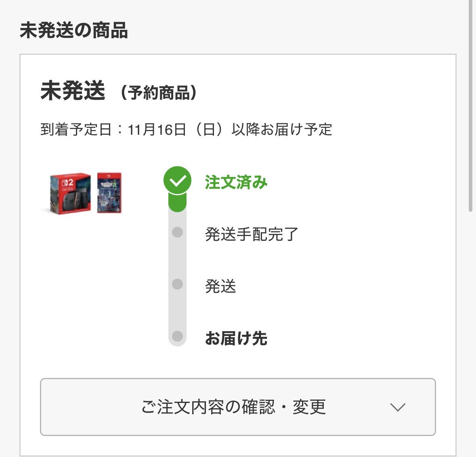Click the ご注文内容の確認・変更 button text
The width and height of the screenshot is (476, 457).
(233, 407)
